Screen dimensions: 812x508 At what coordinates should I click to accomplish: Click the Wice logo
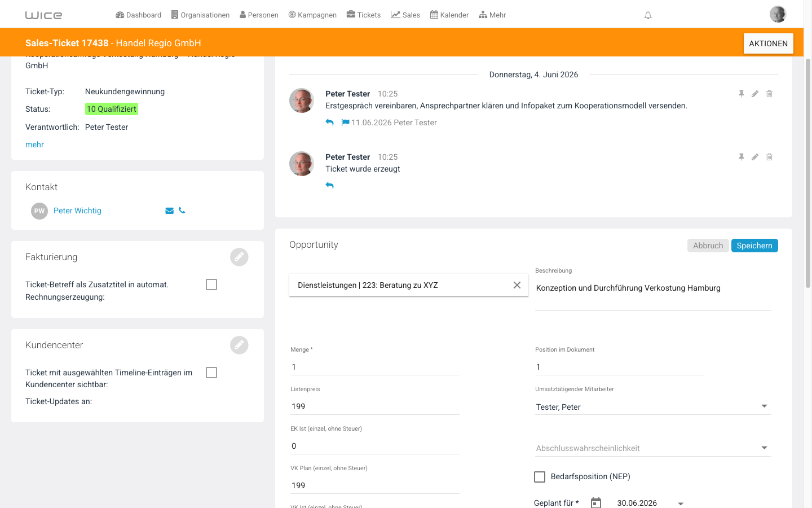click(x=43, y=15)
